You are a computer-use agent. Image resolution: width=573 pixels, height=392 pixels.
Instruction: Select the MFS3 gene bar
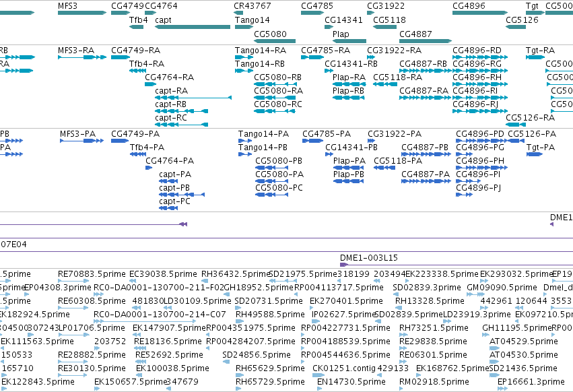coord(82,13)
